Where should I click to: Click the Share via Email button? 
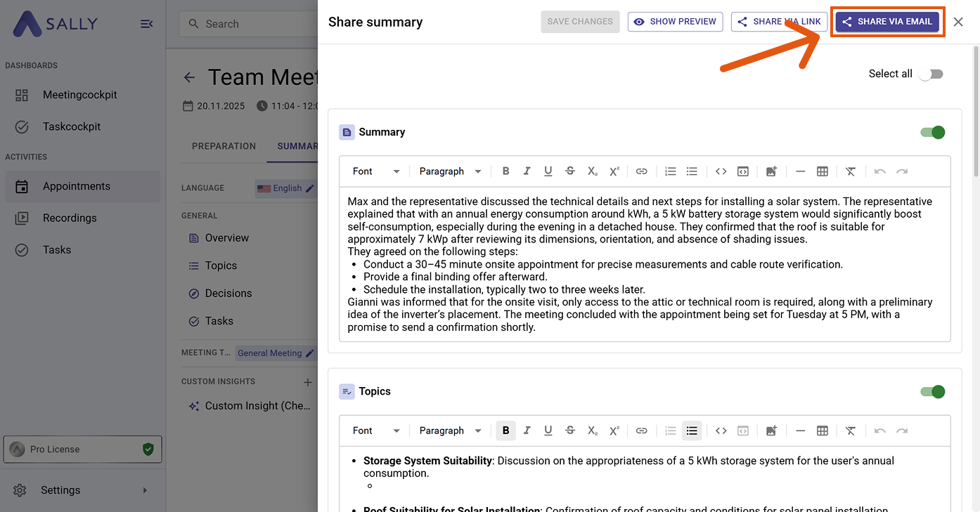tap(887, 22)
